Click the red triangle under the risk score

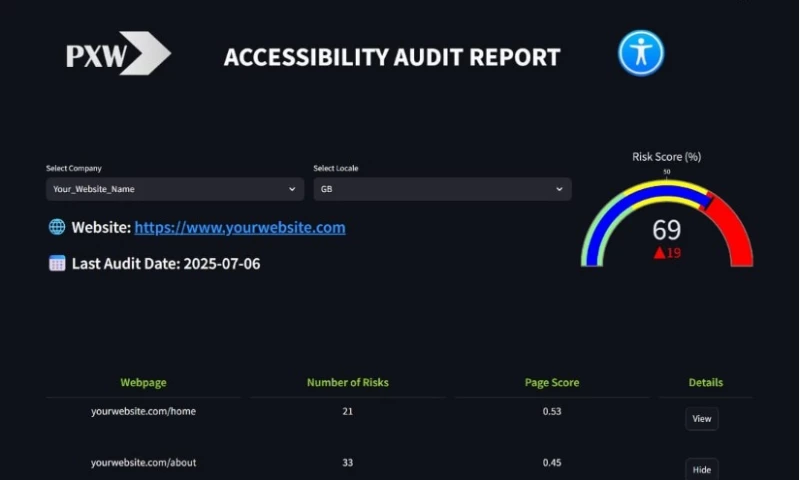click(659, 253)
